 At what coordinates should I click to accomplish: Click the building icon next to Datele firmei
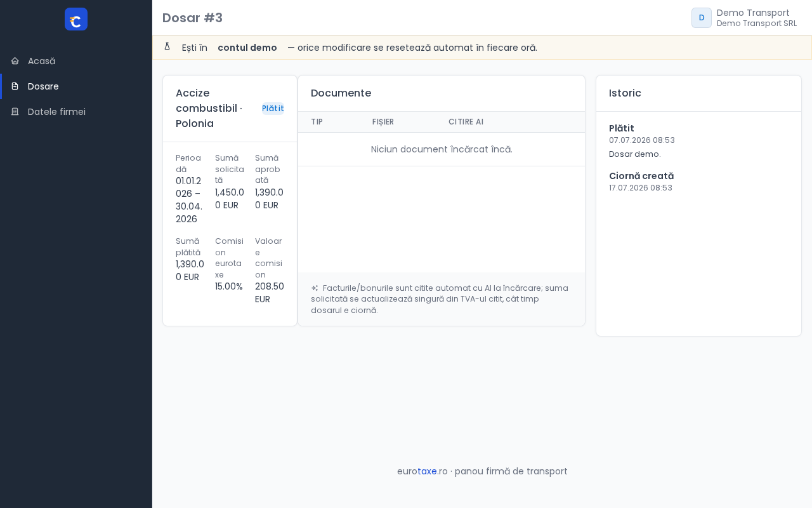pos(15,112)
